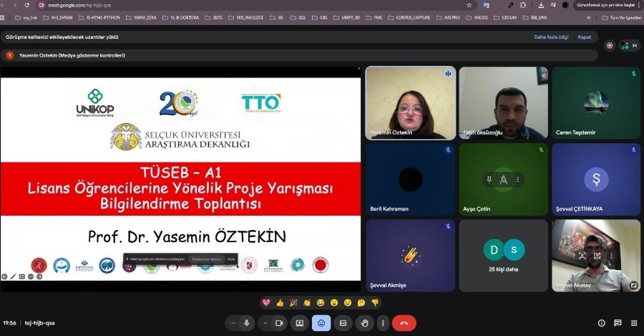Mute the microphone in the call bar
Screen dimensions: 644x336
coord(247,323)
